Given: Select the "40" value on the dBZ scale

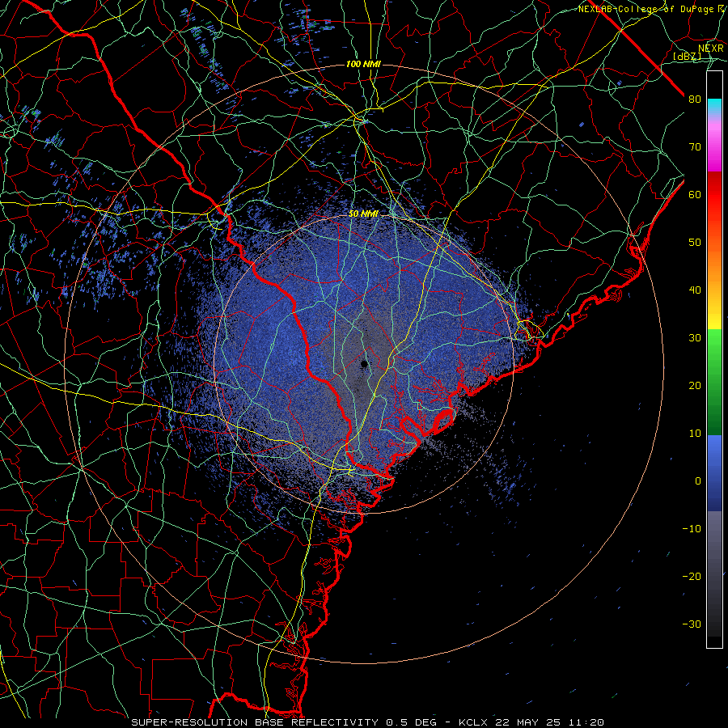Looking at the screenshot, I should click(x=695, y=290).
